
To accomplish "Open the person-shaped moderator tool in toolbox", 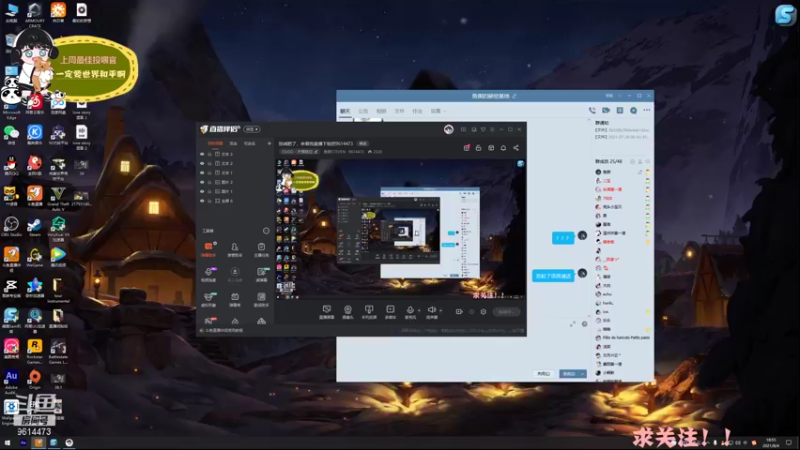I will (x=235, y=249).
